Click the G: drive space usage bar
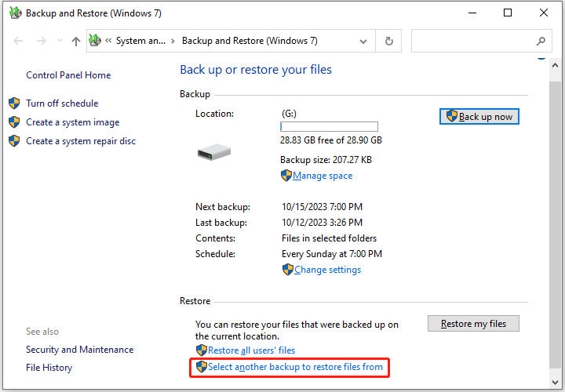Viewport: 565px width, 392px height. coord(329,126)
